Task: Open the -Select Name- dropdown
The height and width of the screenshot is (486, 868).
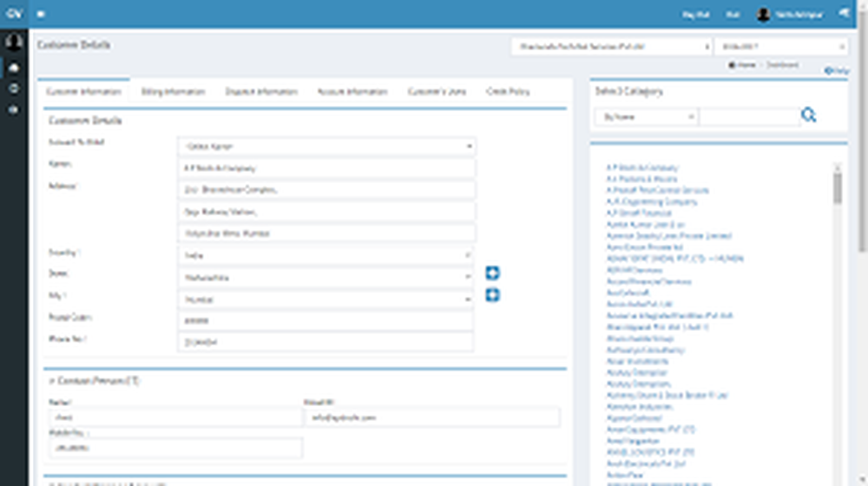Action: click(x=326, y=146)
